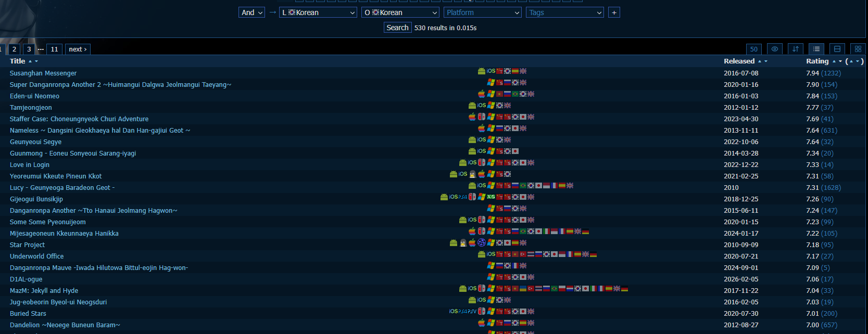
Task: Sort Rating column descending
Action: pyautogui.click(x=840, y=61)
